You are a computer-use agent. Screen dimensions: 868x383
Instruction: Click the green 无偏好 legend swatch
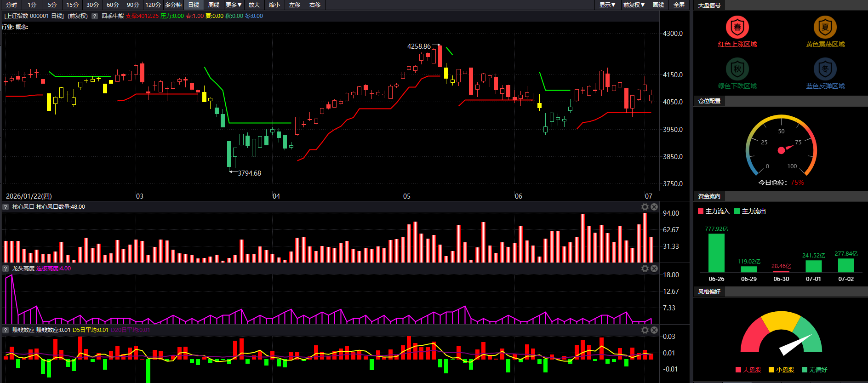805,370
